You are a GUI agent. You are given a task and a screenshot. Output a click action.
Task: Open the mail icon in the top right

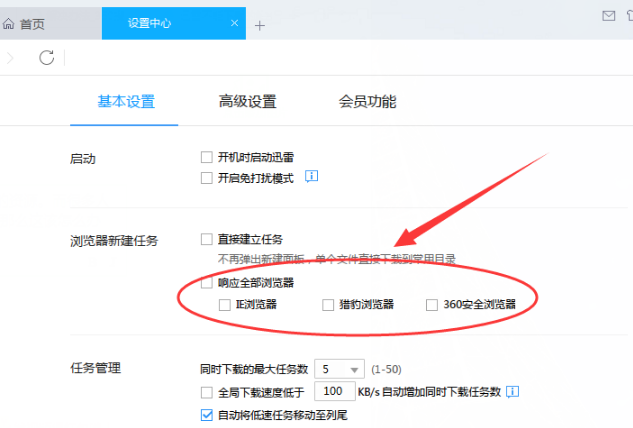tap(608, 15)
